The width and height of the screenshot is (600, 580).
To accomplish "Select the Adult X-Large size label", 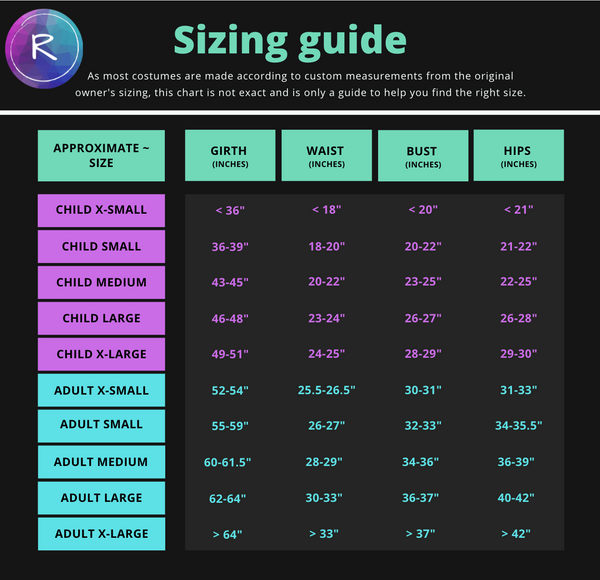I will tap(101, 534).
